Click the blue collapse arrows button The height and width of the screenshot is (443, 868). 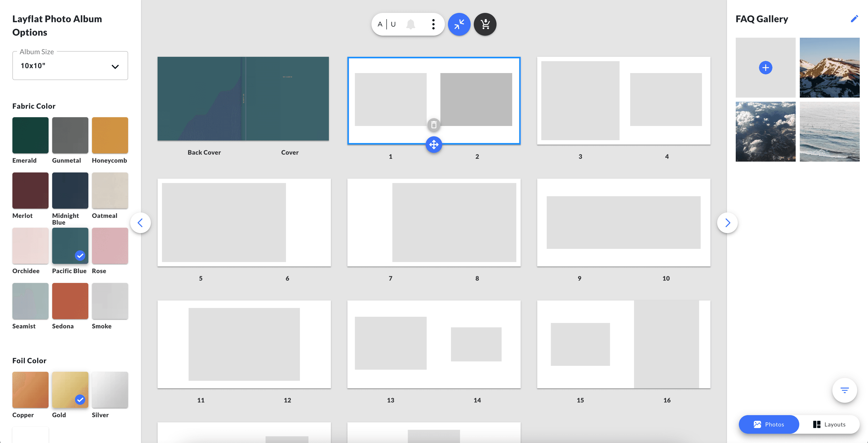coord(459,24)
